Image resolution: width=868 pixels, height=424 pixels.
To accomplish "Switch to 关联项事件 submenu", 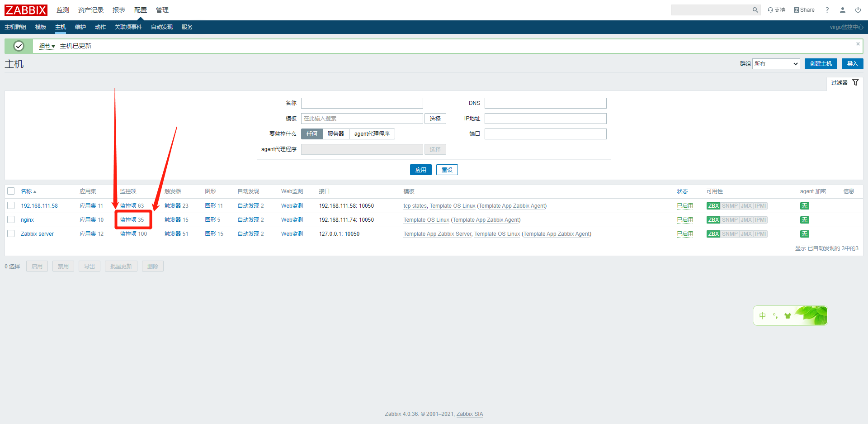I will pyautogui.click(x=128, y=27).
